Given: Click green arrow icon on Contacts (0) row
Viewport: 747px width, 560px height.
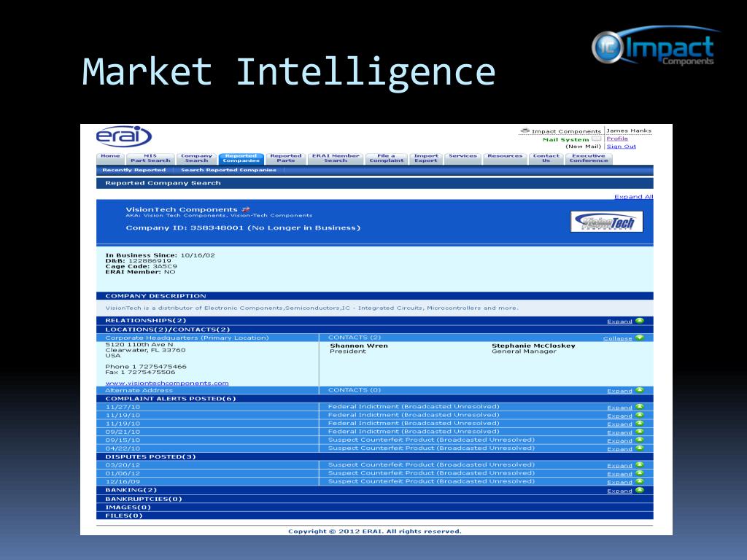Looking at the screenshot, I should (x=639, y=390).
